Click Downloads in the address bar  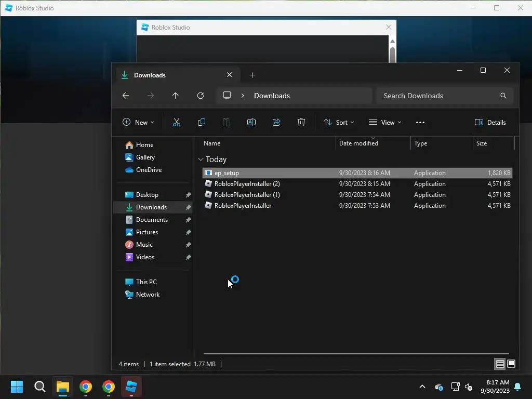[272, 96]
